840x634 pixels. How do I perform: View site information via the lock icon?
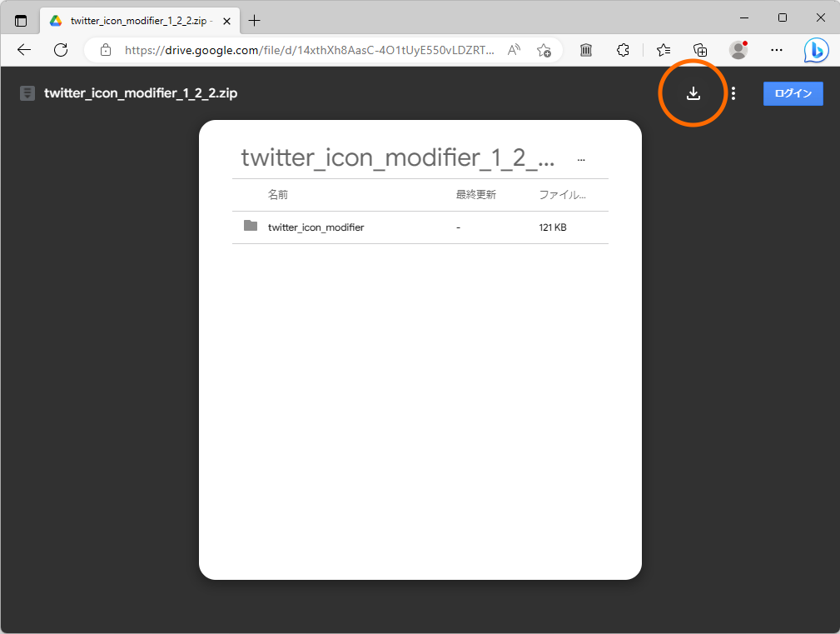105,50
